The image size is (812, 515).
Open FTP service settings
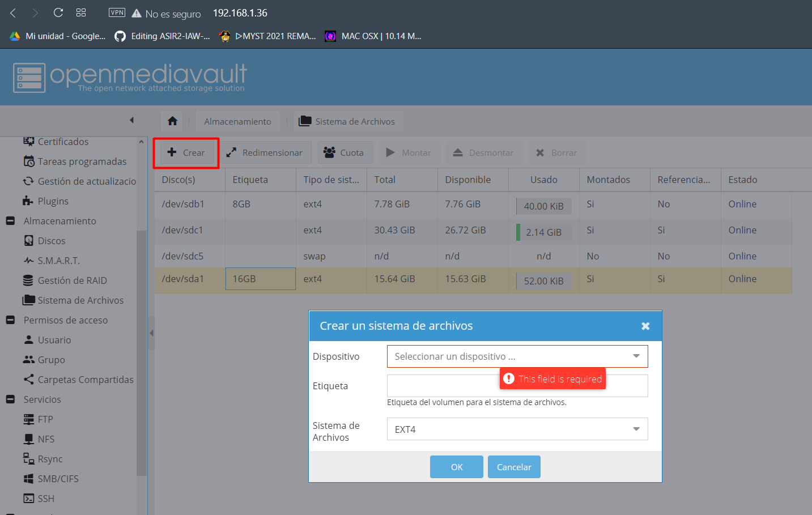(45, 419)
